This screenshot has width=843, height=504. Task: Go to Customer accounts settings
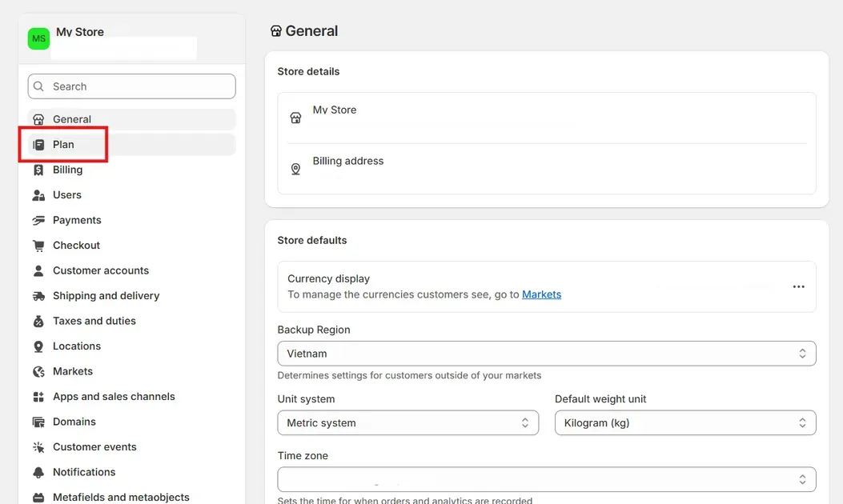[101, 270]
